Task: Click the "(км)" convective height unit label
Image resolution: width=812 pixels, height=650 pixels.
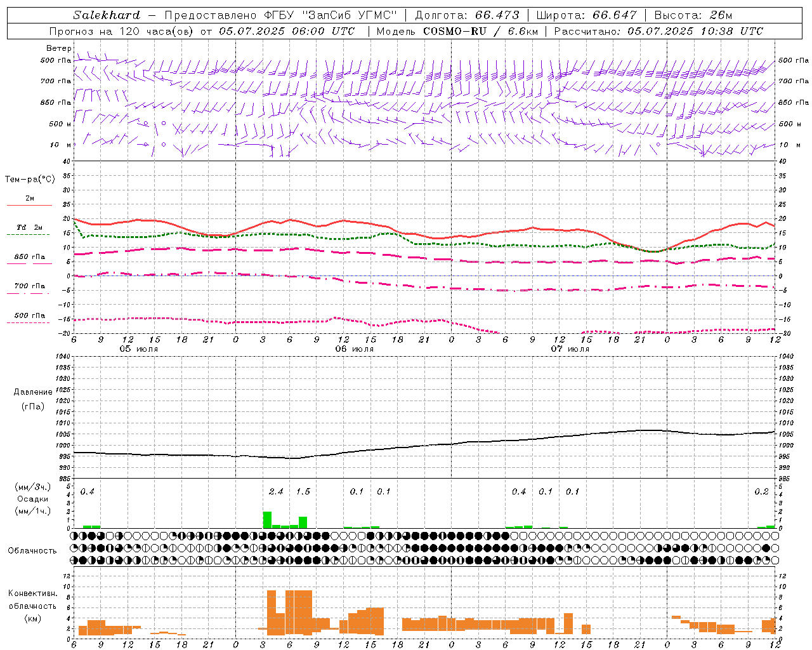Action: (32, 618)
